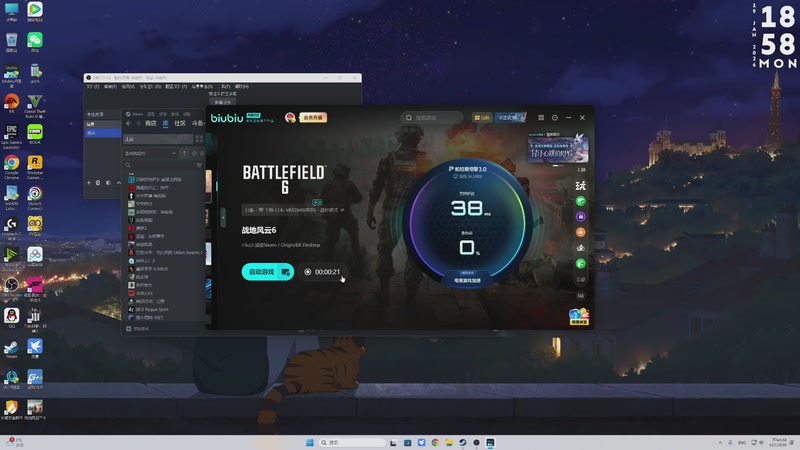Open the KOOK desktop icon
Image resolution: width=800 pixels, height=450 pixels.
[x=35, y=134]
